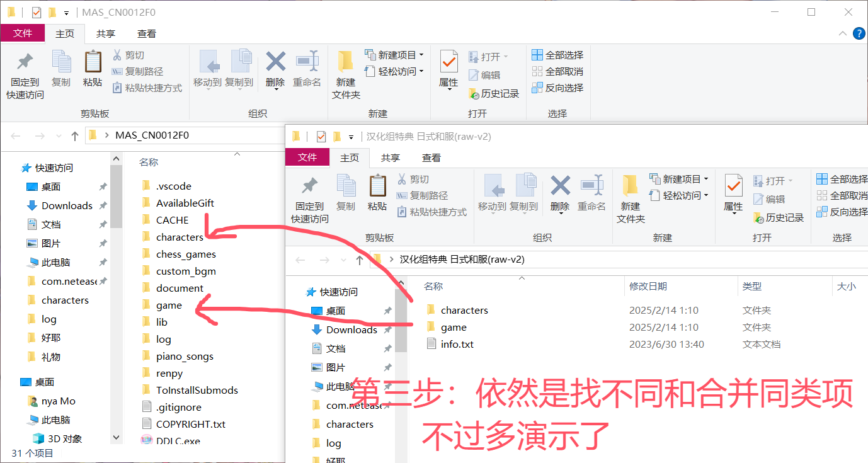
Task: Click the 历史记录 icon in the back window
Action: click(x=494, y=93)
